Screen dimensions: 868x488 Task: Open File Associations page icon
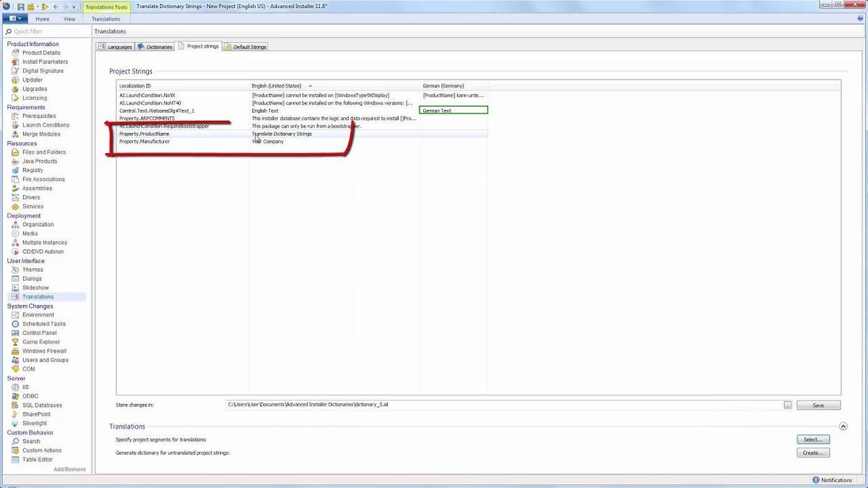click(16, 179)
